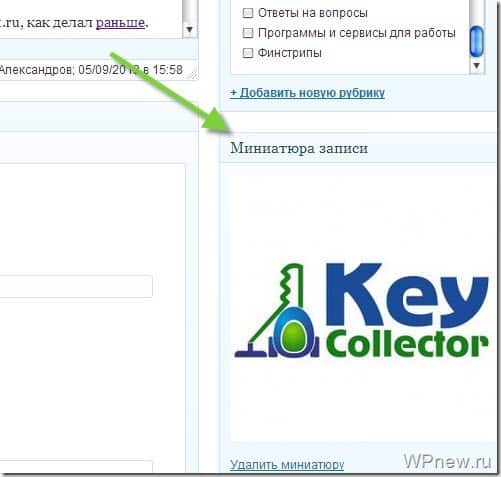
Task: Click the "Удалить миниатюру" link
Action: (287, 464)
